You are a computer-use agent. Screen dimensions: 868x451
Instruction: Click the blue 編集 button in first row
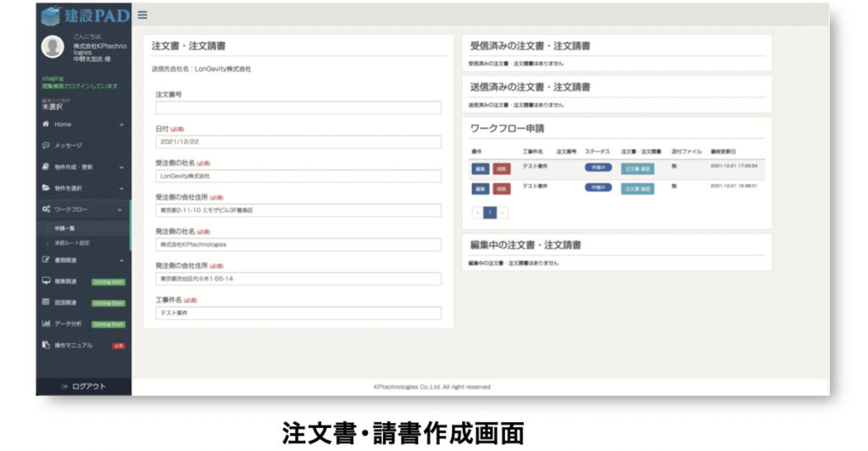pyautogui.click(x=481, y=168)
